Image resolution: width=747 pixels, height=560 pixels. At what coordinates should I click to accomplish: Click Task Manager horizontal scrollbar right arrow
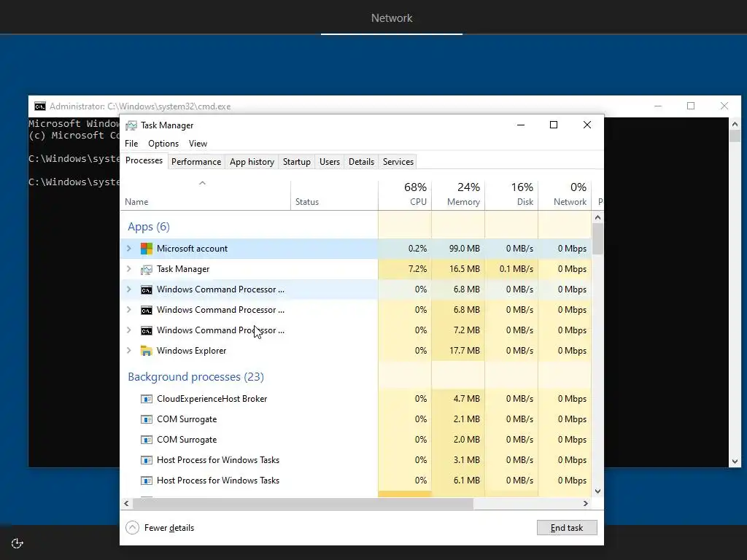click(586, 503)
